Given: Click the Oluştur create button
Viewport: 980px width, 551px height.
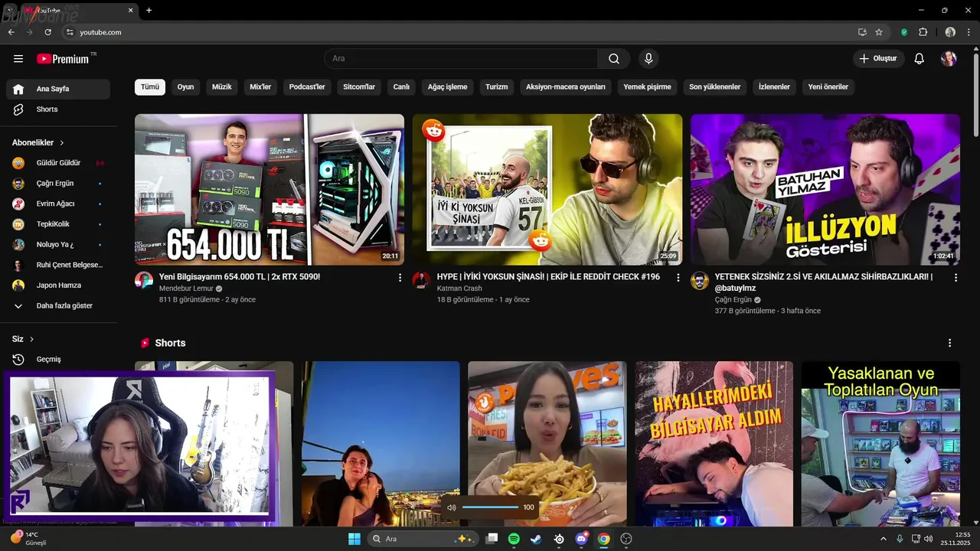Looking at the screenshot, I should pos(879,59).
